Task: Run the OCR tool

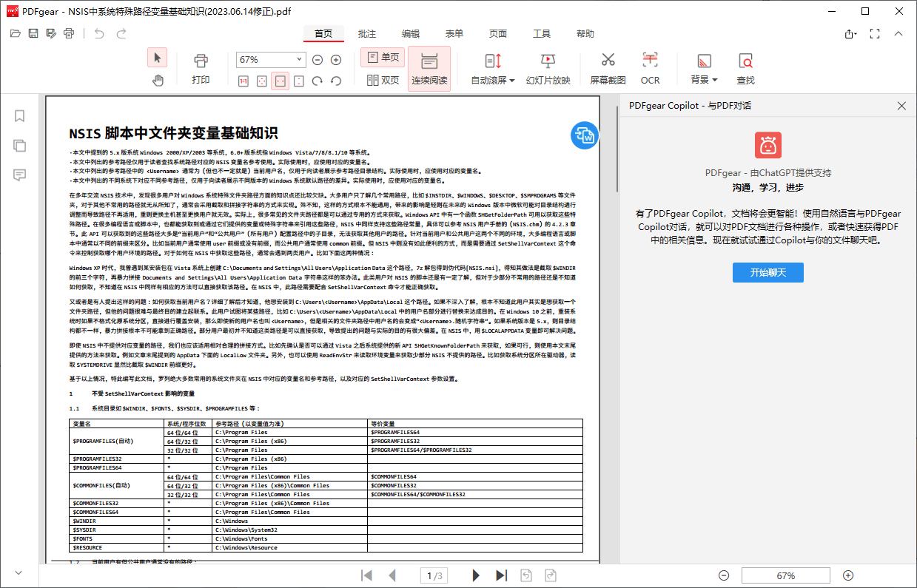Action: point(650,66)
